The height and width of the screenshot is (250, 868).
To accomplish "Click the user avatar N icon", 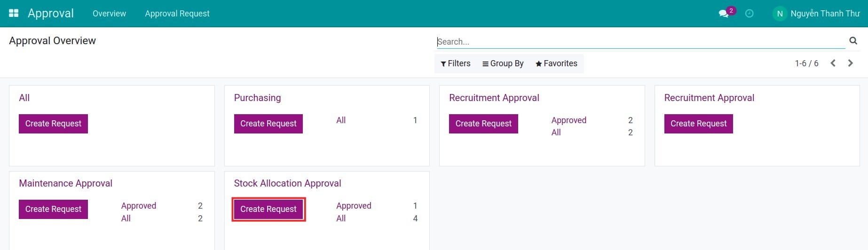I will tap(780, 14).
